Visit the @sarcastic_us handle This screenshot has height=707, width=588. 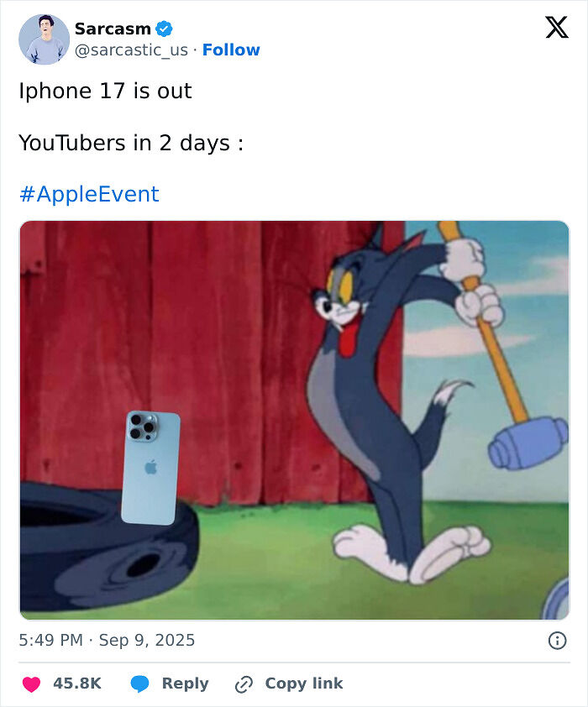coord(131,50)
